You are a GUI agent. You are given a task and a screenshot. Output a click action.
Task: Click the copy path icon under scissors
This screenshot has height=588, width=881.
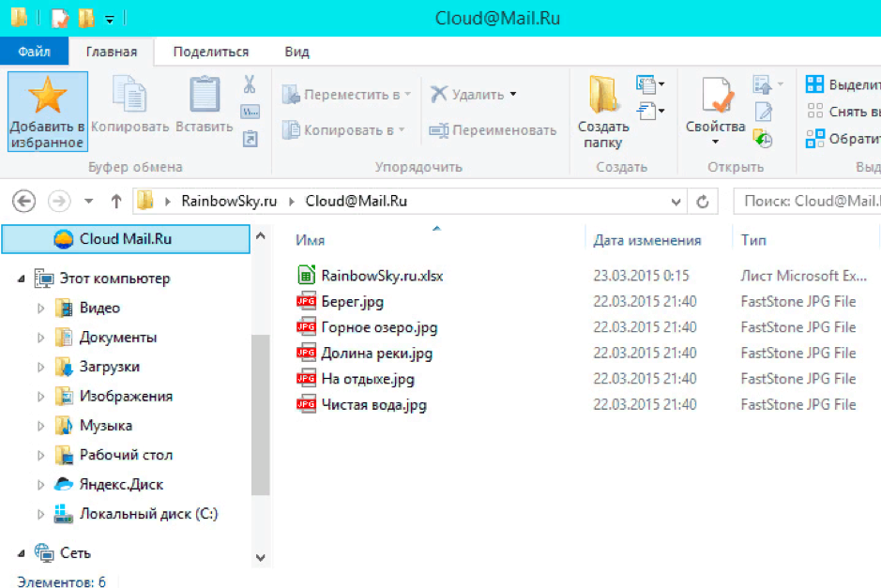pos(250,112)
